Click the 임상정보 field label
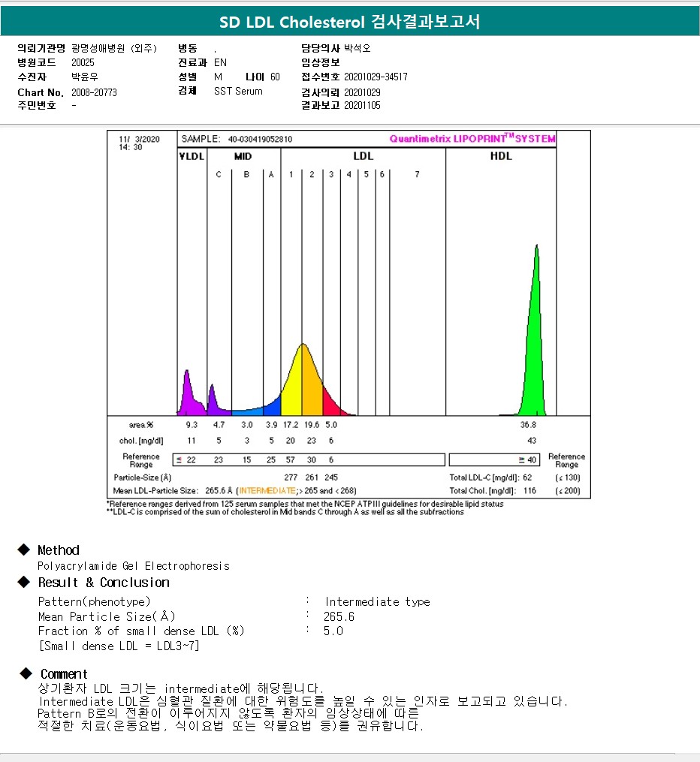Screen dimensions: 700x762 point(321,62)
